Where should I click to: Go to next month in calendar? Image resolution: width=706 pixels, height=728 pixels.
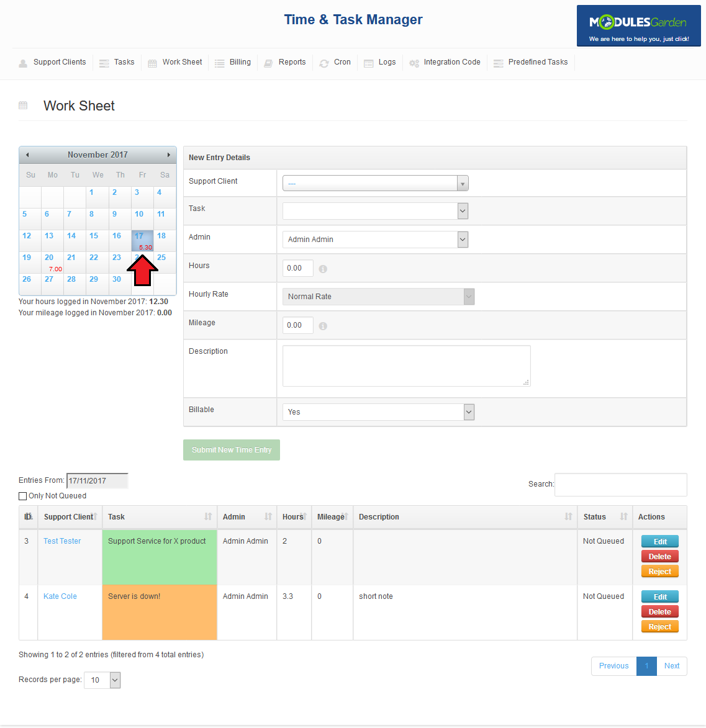pos(169,155)
